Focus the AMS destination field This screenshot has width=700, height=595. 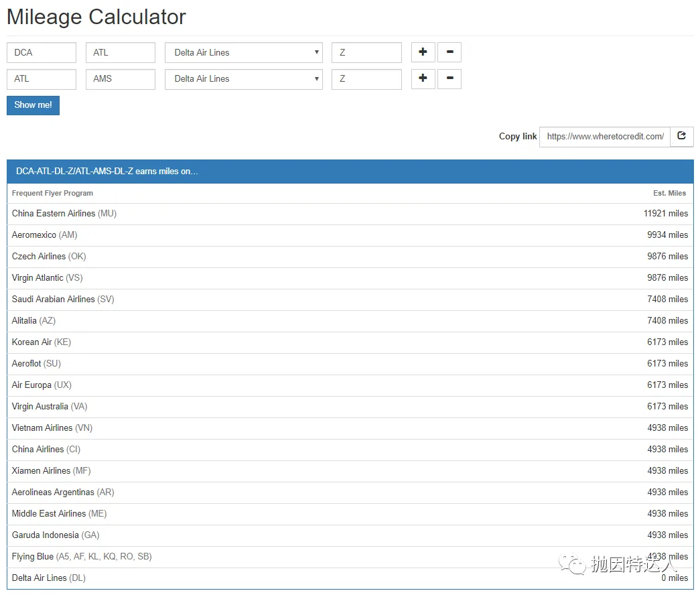121,79
